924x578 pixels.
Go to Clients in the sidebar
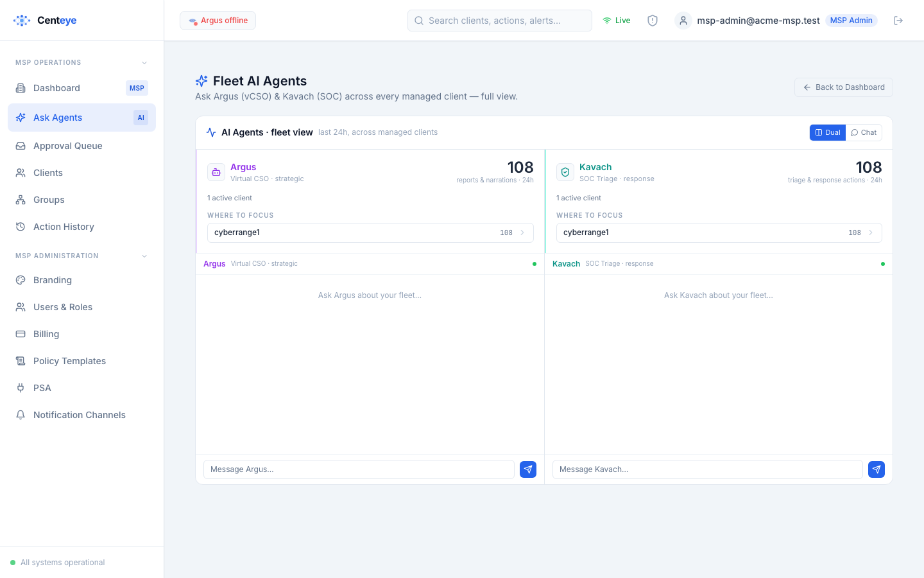coord(81,173)
